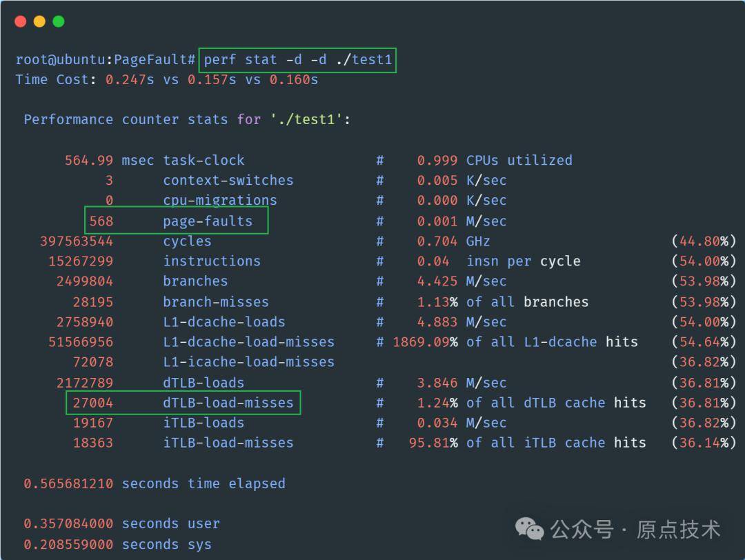Click the iTLB-loads count '19167'
745x560 pixels.
click(x=93, y=422)
